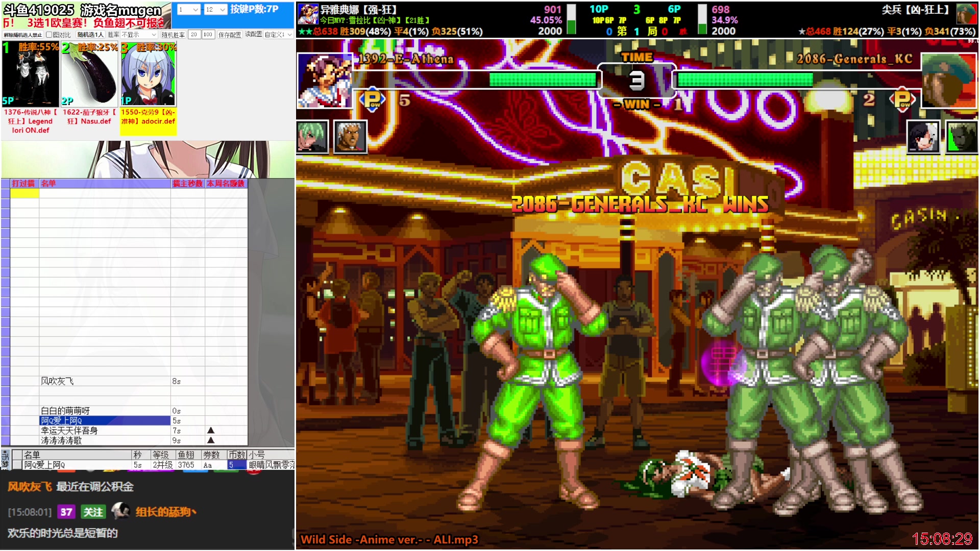Click the highlighted 1550-克劳9 adocir.def label
The width and height of the screenshot is (980, 551).
(149, 121)
